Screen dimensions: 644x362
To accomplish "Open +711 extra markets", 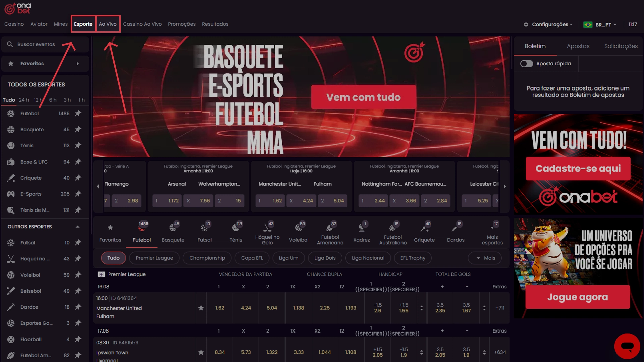I will coord(500,308).
